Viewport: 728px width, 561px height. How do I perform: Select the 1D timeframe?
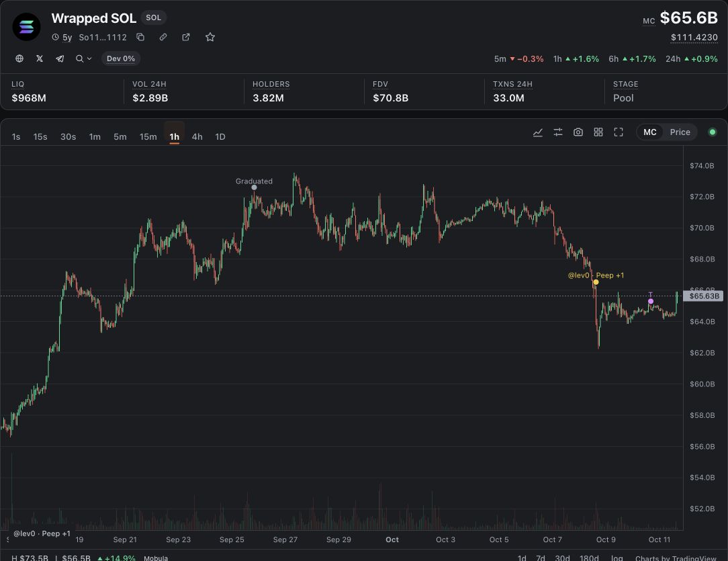coord(220,136)
